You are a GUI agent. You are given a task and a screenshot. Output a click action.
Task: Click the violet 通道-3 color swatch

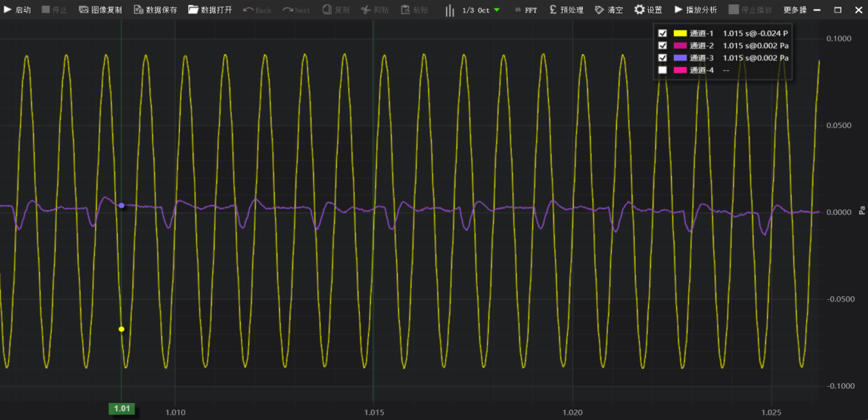click(680, 58)
